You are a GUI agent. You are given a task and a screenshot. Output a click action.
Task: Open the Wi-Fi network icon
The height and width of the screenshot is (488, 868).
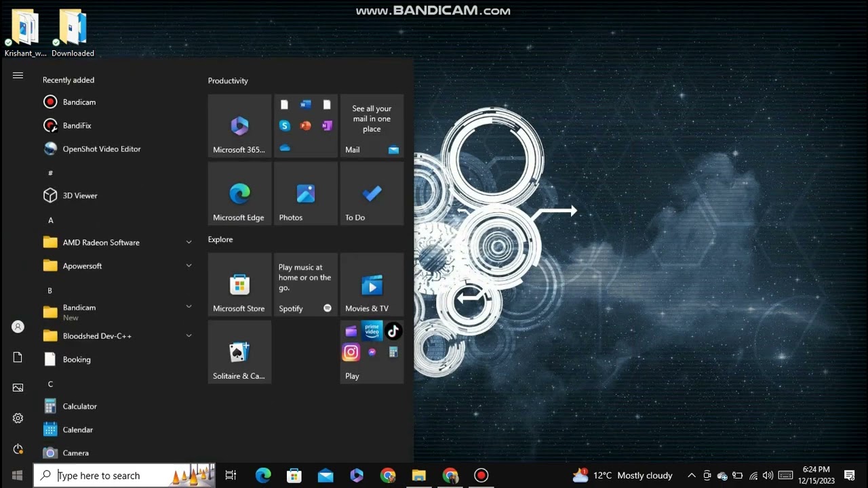point(753,475)
